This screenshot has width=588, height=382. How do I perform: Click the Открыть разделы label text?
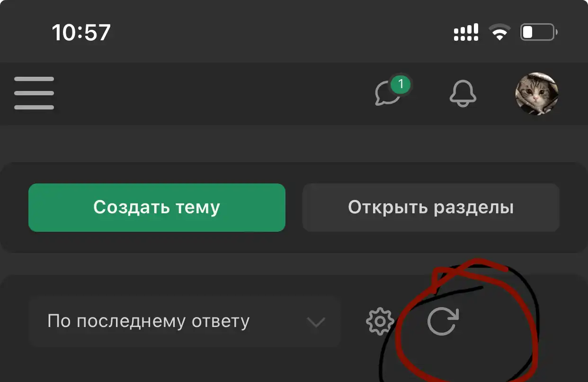[431, 207]
